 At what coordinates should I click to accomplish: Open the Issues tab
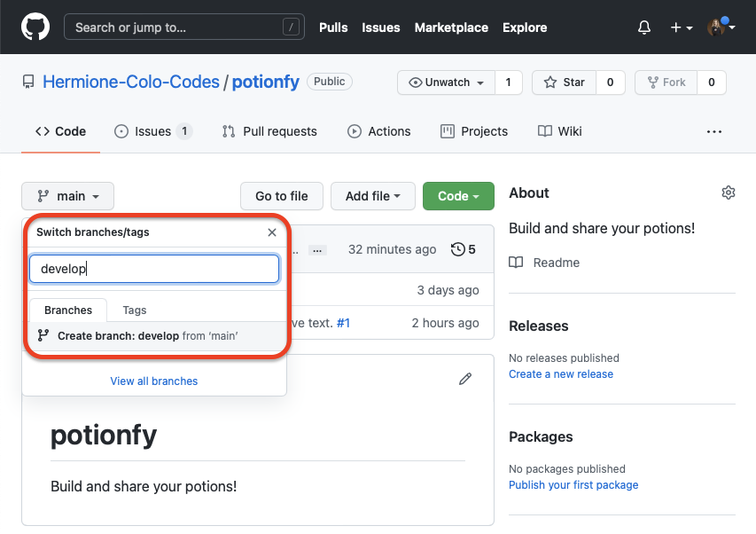152,131
